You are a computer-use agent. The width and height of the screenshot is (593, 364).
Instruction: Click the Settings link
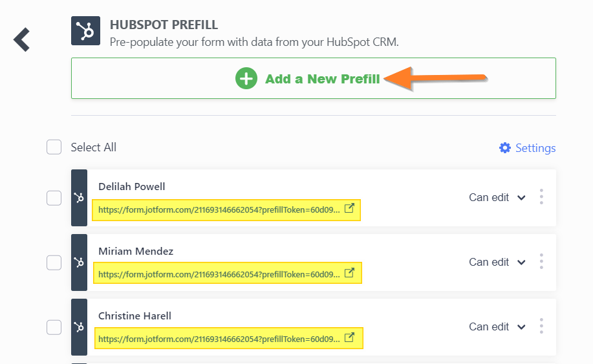point(535,148)
